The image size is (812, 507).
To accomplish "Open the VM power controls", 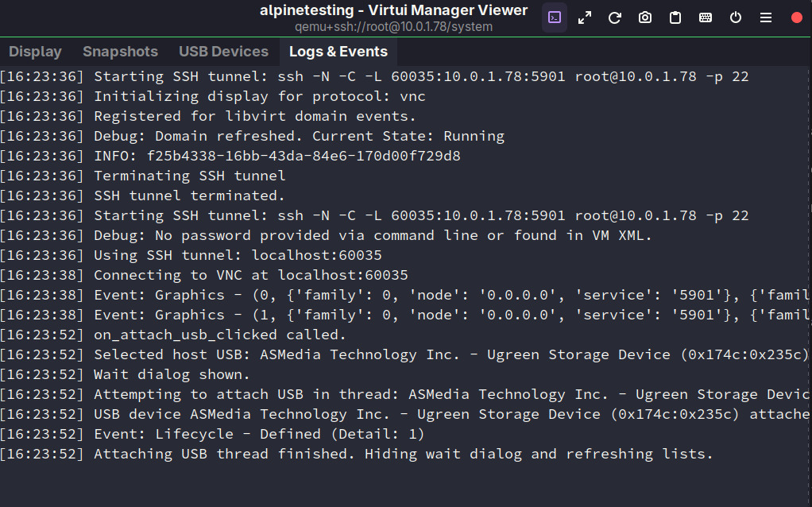I will pos(735,17).
